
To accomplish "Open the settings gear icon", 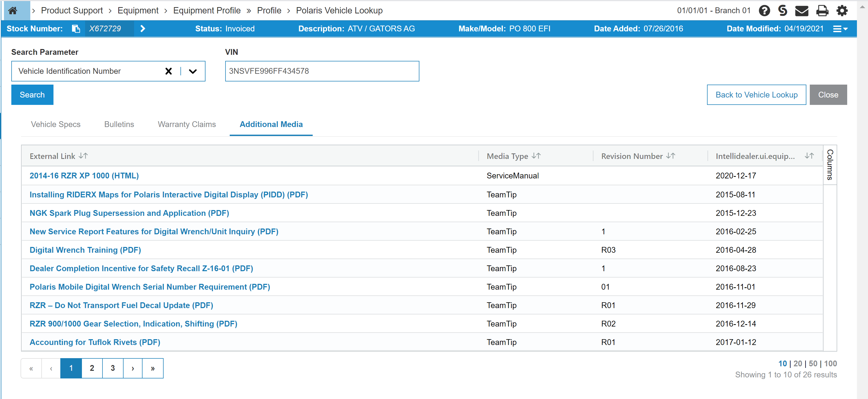I will (842, 11).
